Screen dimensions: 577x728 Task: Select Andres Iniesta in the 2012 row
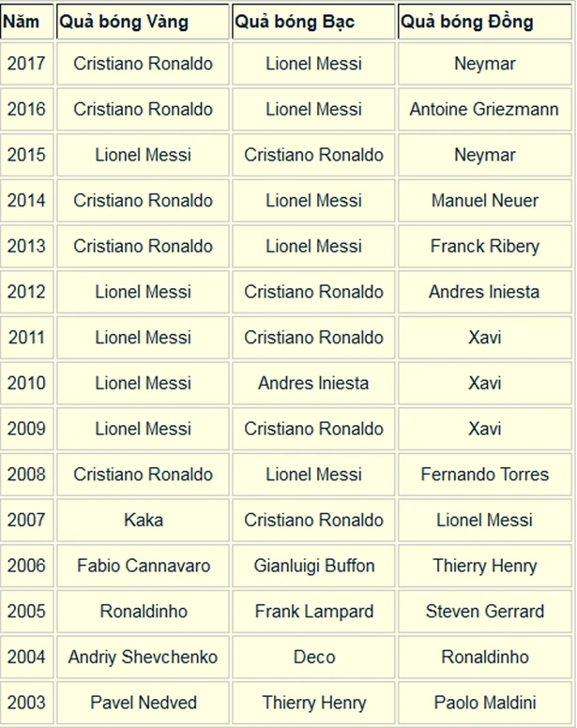coord(484,292)
